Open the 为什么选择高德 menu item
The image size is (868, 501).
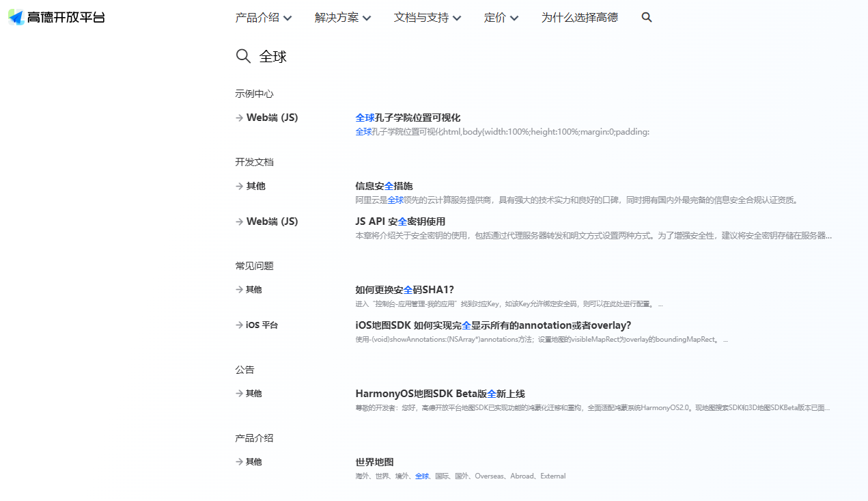[x=580, y=18]
